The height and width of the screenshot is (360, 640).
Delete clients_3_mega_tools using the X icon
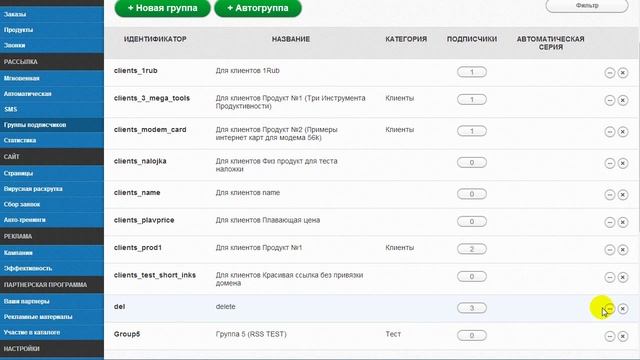[623, 100]
